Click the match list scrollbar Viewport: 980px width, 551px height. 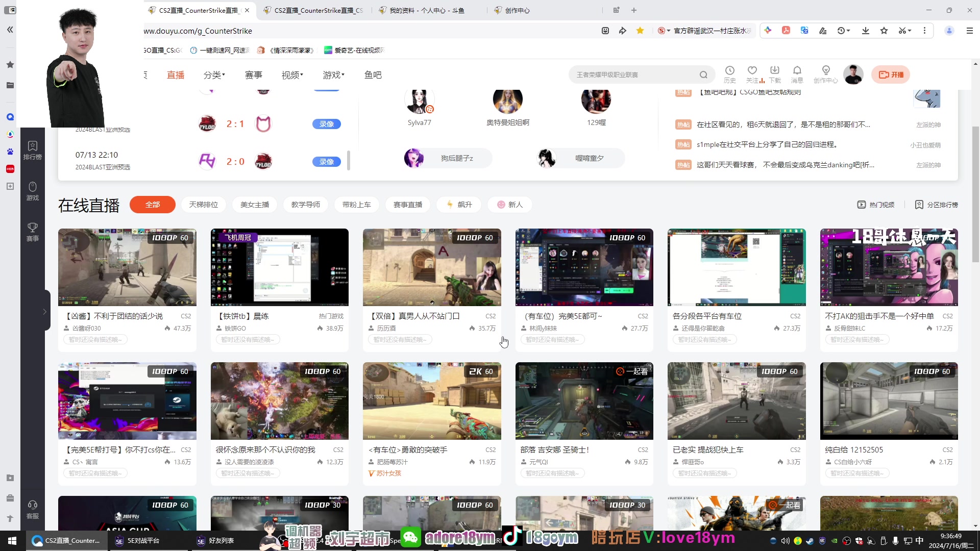click(x=349, y=160)
